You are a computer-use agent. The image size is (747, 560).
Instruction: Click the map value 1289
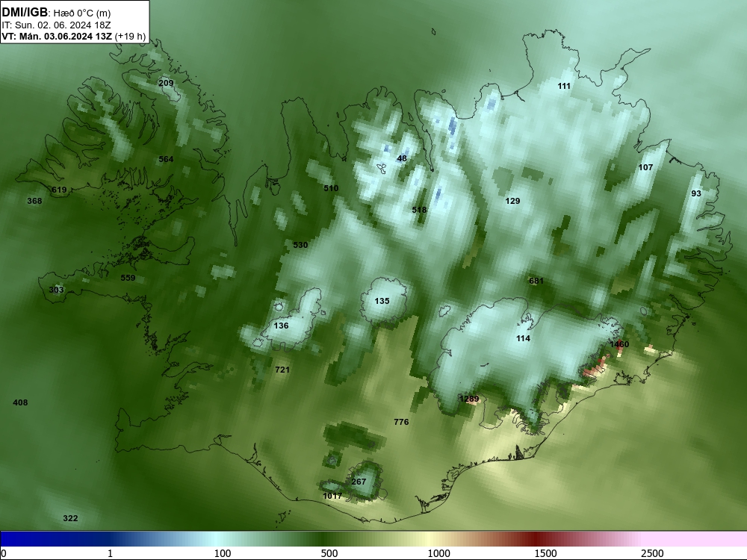coord(469,399)
